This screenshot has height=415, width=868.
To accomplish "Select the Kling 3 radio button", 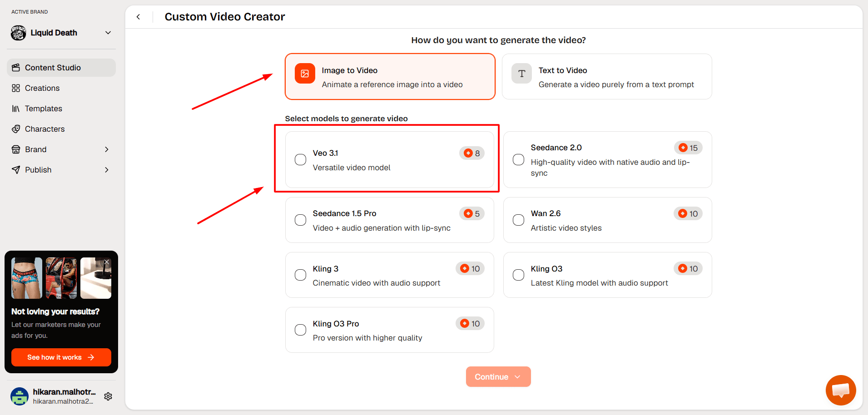I will point(300,275).
